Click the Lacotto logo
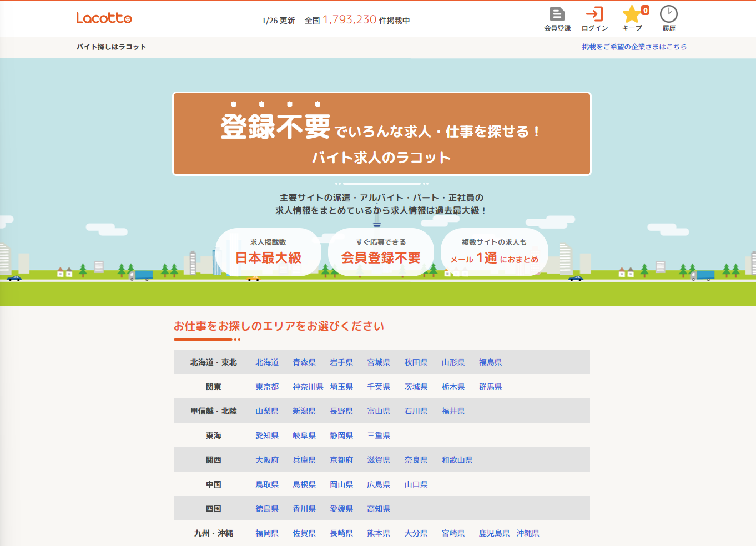The image size is (756, 546). [104, 18]
